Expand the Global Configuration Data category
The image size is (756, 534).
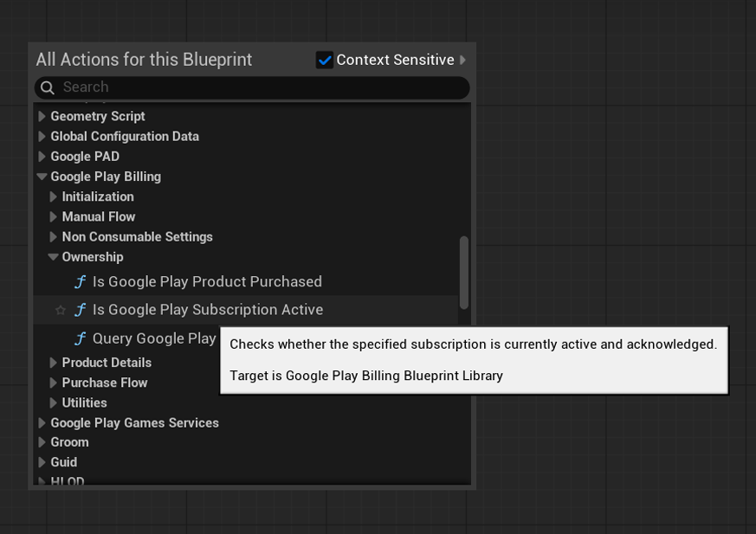[x=42, y=137]
